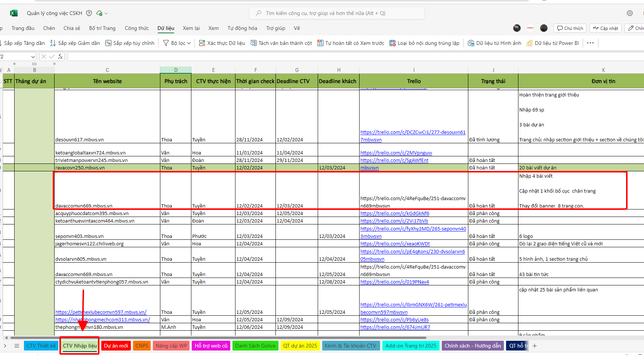This screenshot has width=644, height=355.
Task: Open the Bố trí Trang tab
Action: [102, 28]
